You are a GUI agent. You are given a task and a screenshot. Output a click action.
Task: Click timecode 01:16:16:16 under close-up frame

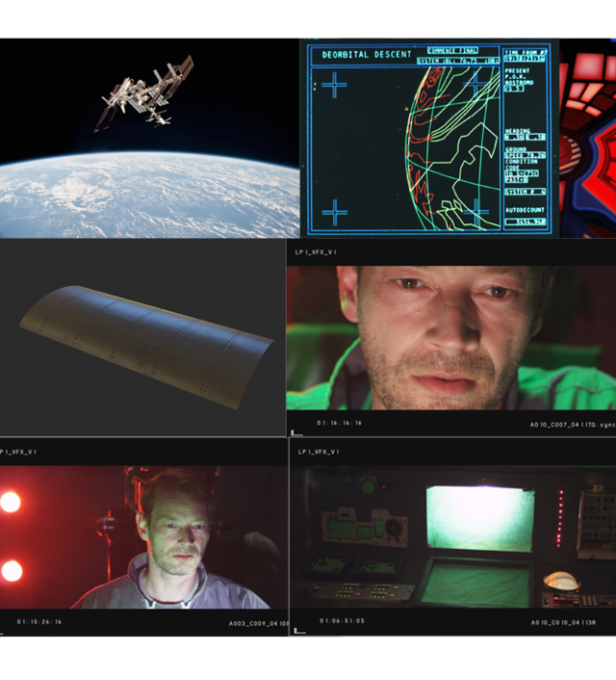coord(340,423)
